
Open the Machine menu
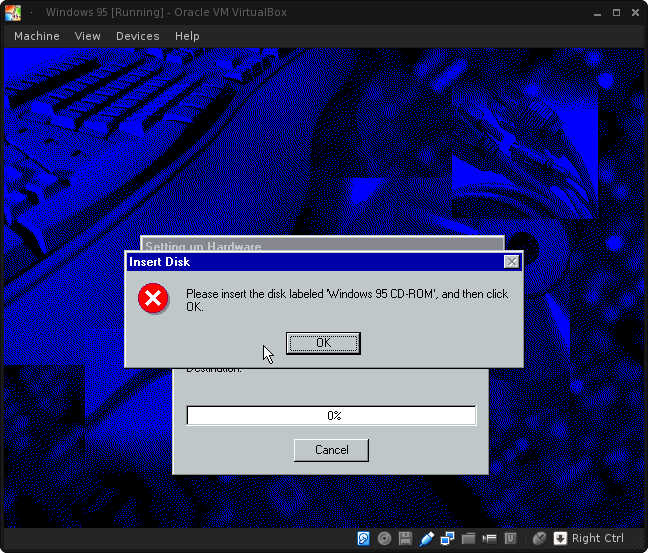coord(37,36)
